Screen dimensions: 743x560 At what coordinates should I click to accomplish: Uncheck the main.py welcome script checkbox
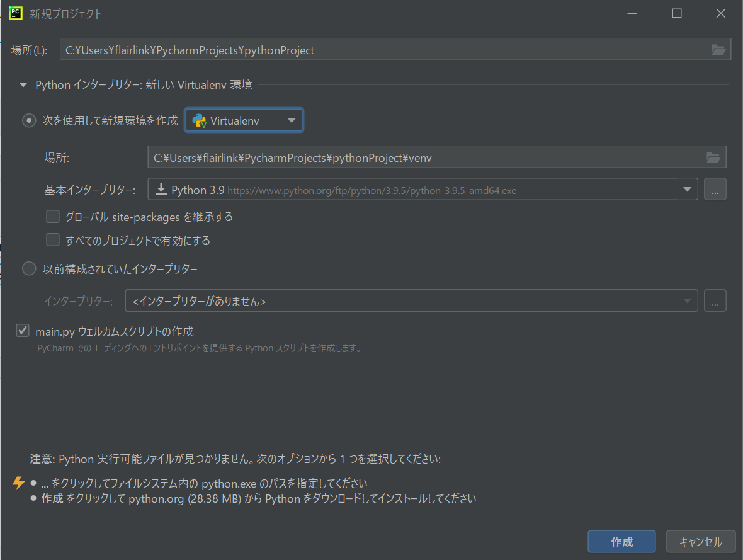[x=23, y=331]
